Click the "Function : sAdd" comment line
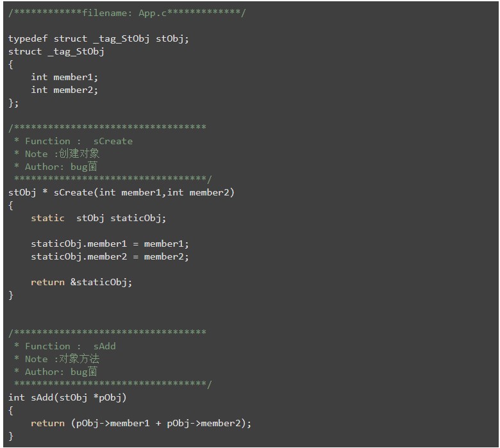 click(x=65, y=346)
